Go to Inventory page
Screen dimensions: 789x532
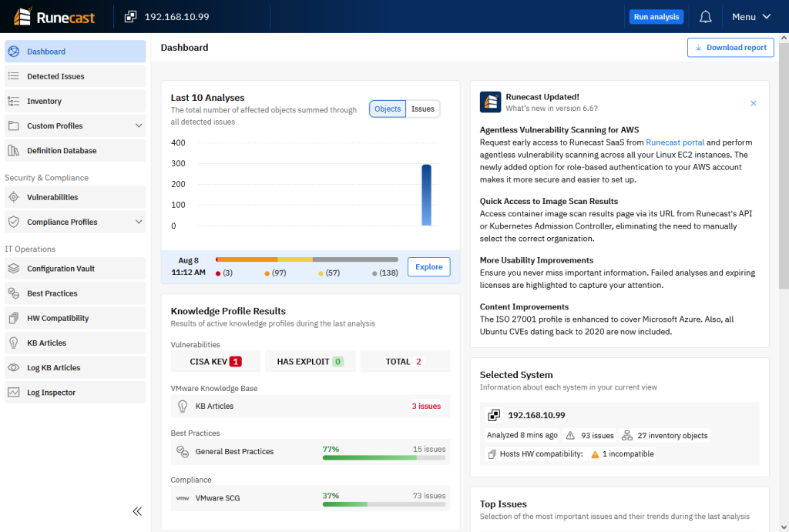[75, 101]
